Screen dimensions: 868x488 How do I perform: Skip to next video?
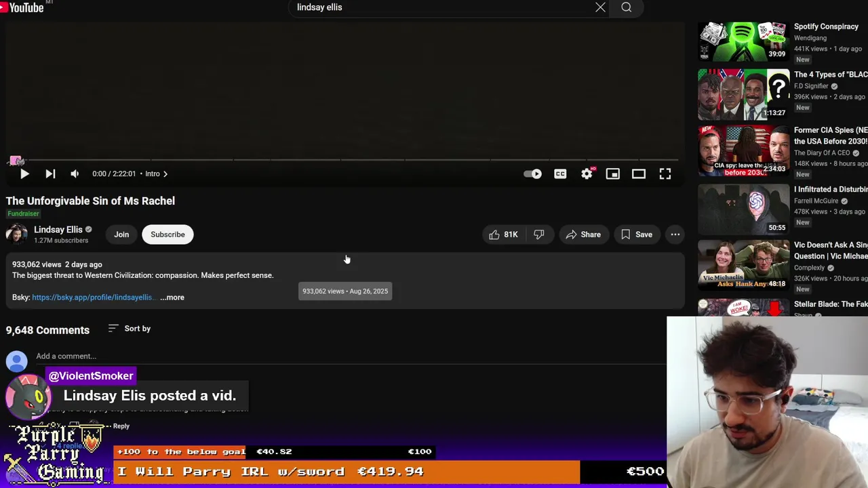click(50, 174)
